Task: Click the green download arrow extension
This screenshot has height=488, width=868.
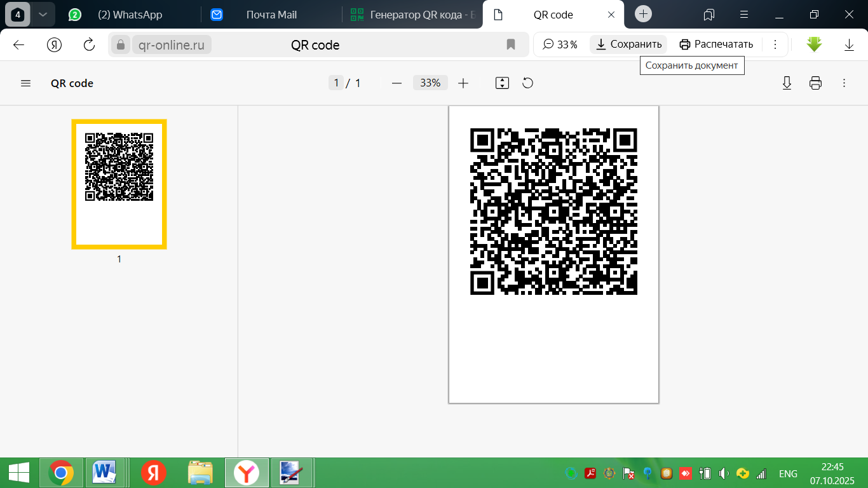Action: (814, 44)
